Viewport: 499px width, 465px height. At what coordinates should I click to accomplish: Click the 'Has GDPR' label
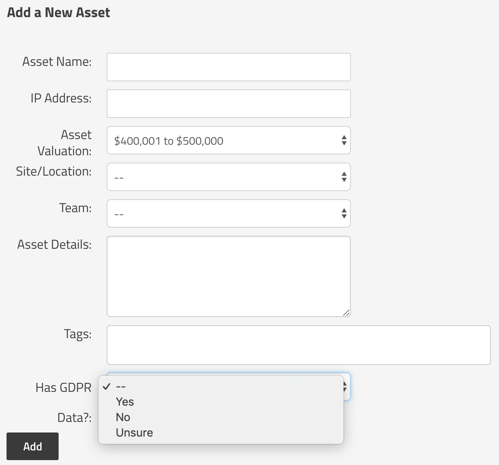[x=63, y=388]
